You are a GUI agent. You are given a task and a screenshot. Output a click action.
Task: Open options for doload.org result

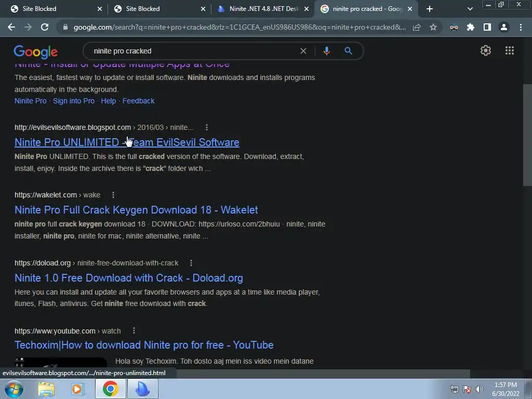(191, 263)
